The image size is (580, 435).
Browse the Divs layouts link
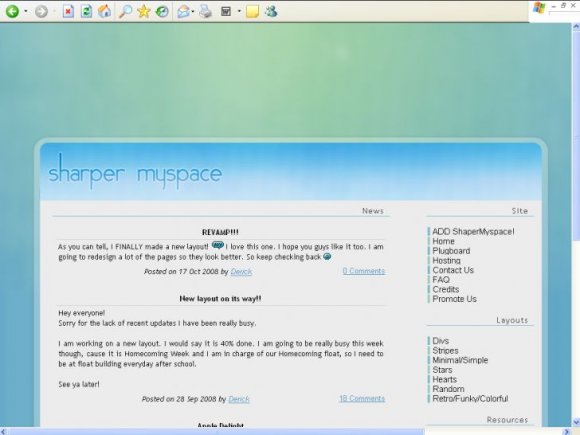click(440, 341)
